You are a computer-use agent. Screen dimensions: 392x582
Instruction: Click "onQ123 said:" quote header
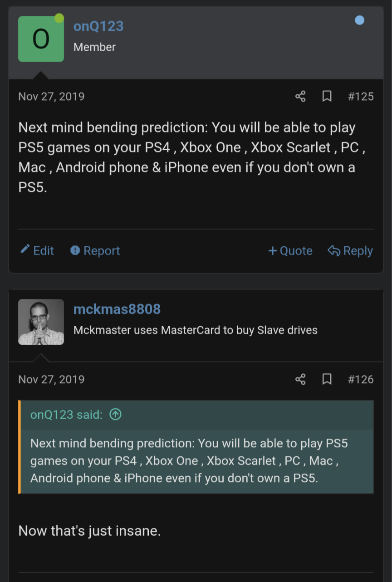(x=66, y=414)
